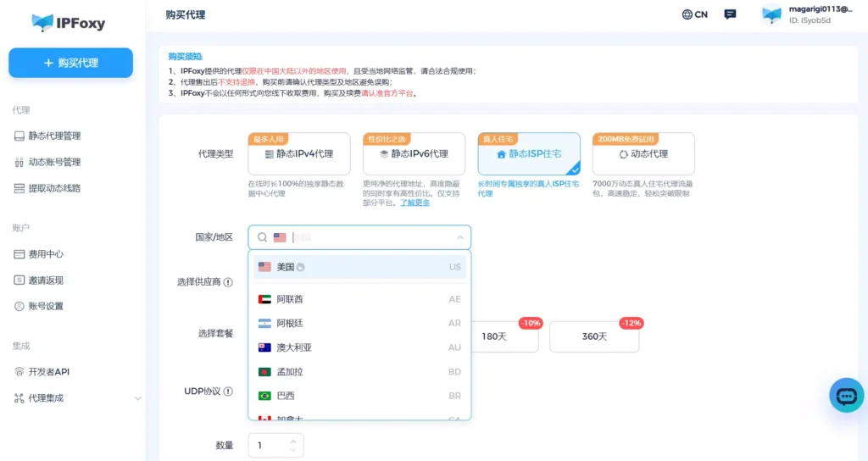Click the IPFoxy logo in sidebar

pyautogui.click(x=68, y=22)
